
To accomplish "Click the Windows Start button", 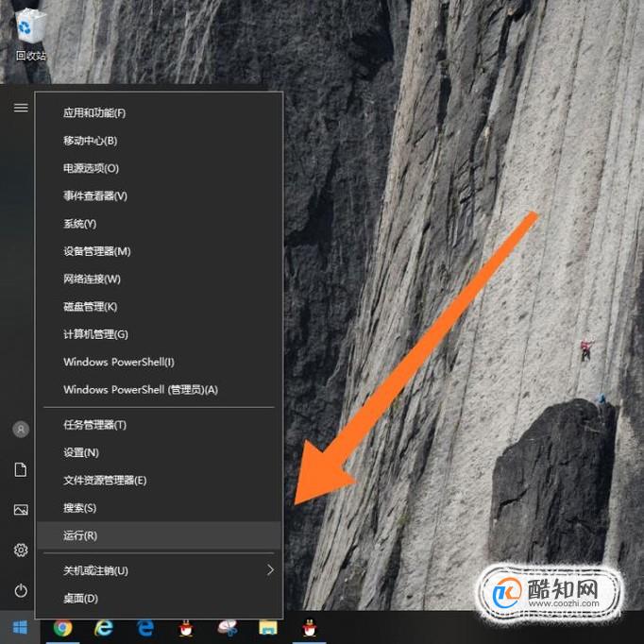I will click(20, 627).
